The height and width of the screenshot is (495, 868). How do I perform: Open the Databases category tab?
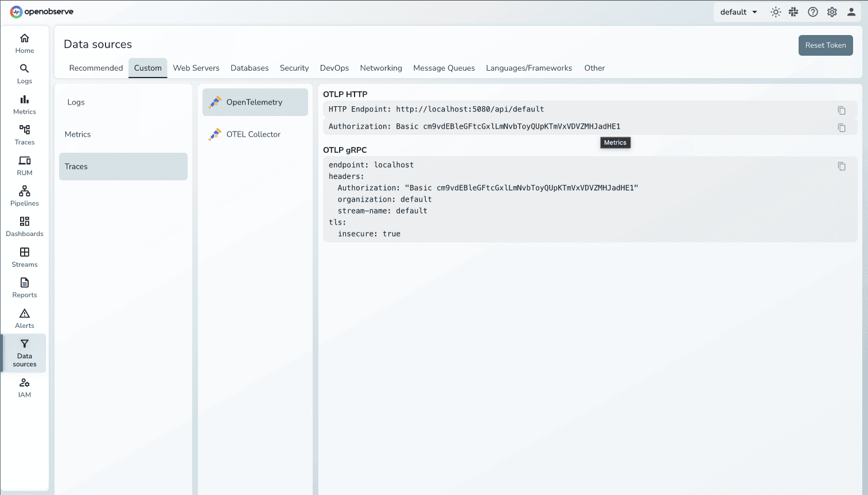pyautogui.click(x=250, y=68)
